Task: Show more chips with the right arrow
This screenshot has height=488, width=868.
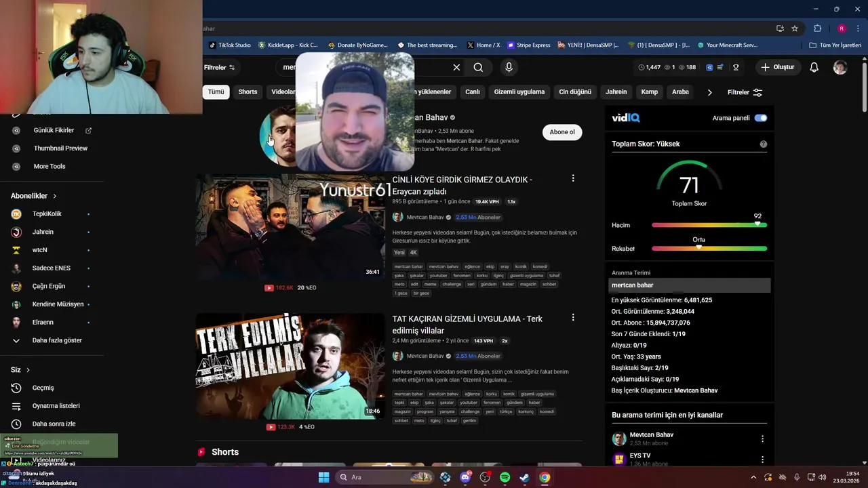Action: click(709, 92)
